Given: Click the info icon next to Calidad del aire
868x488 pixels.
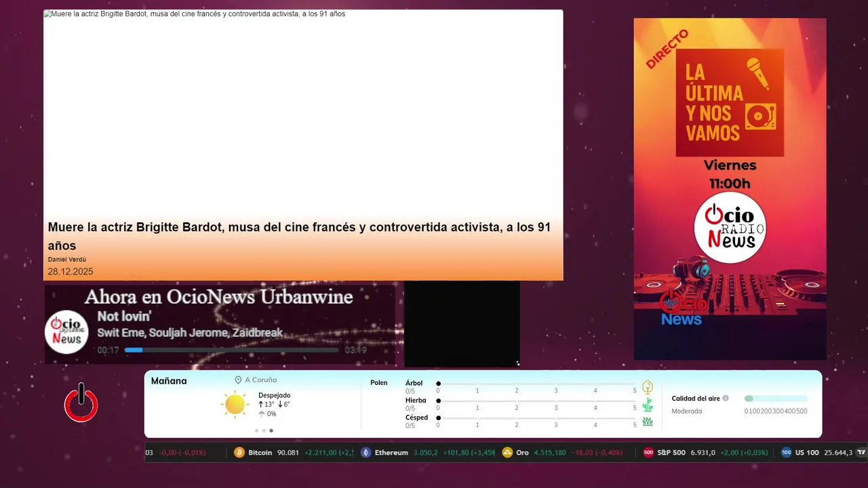Looking at the screenshot, I should tap(726, 399).
